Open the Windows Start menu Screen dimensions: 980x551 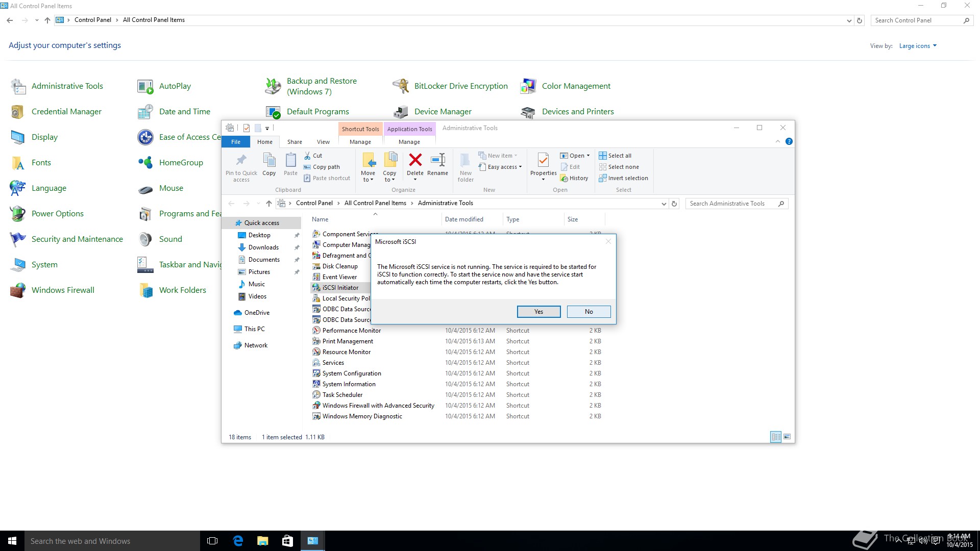pyautogui.click(x=12, y=541)
